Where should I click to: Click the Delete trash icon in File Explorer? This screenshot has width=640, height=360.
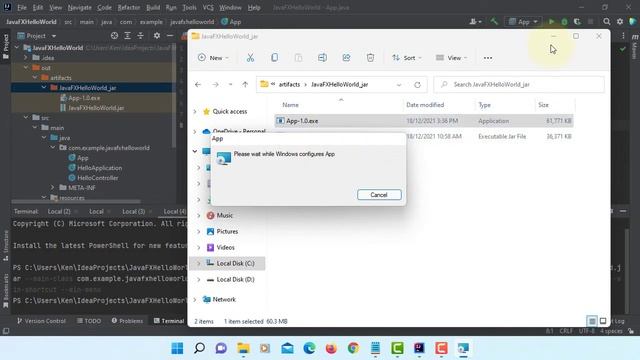370,58
